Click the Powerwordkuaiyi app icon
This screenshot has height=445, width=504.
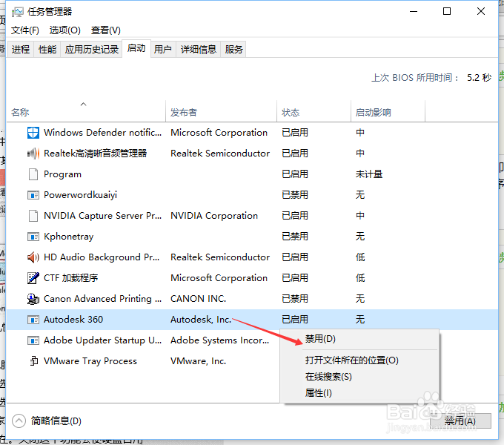pos(33,195)
